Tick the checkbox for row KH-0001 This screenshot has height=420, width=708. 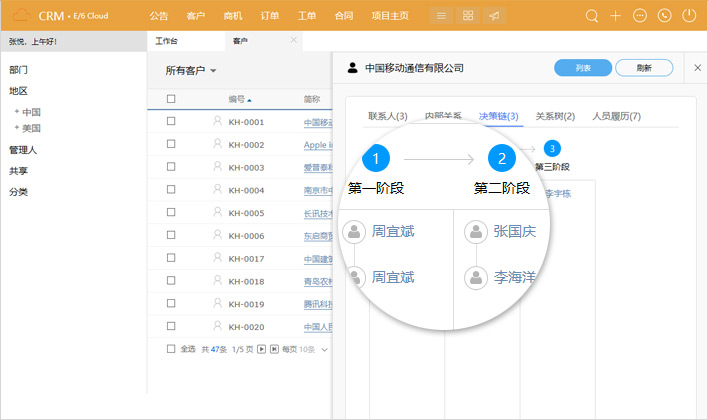coord(171,122)
